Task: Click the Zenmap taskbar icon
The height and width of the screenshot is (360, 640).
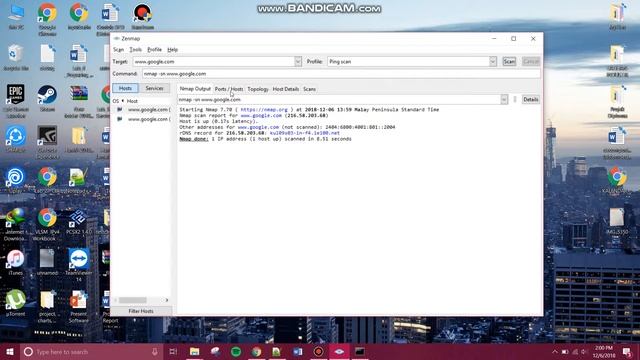Action: 339,351
